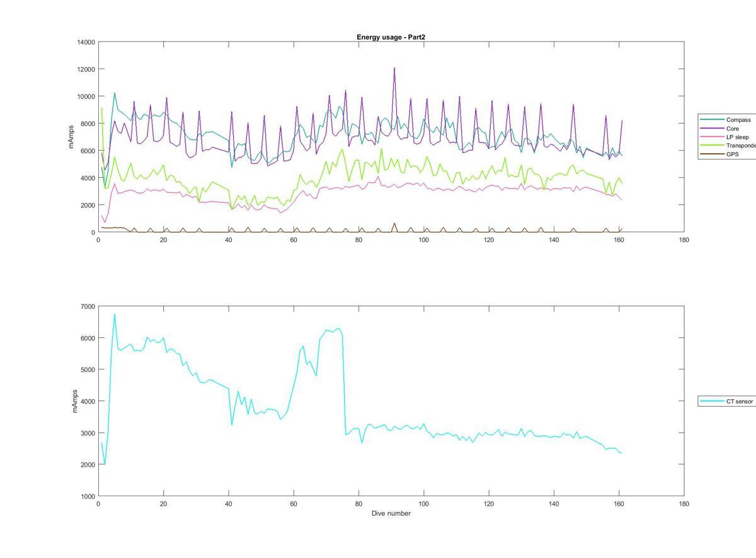Click the 60 x-axis tick in the upper plot
Screen dimensions: 756x558
294,240
